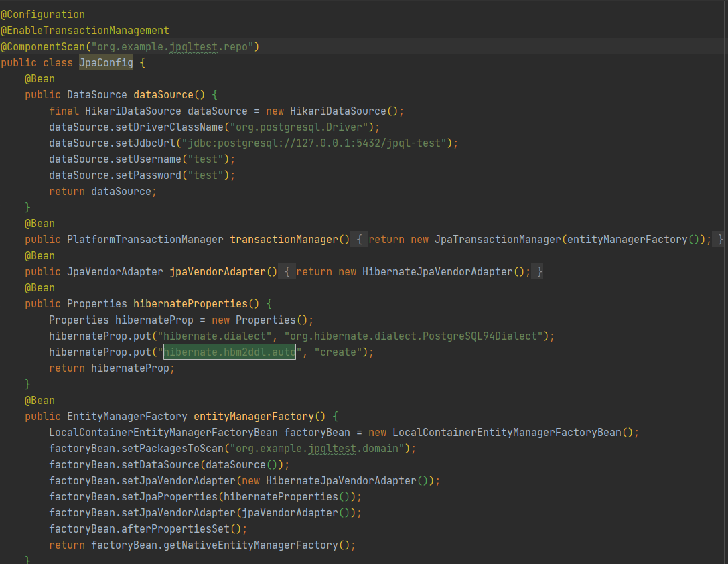Click the afterPropertiesSet method call
Viewport: 728px width, 564px height.
coord(175,528)
